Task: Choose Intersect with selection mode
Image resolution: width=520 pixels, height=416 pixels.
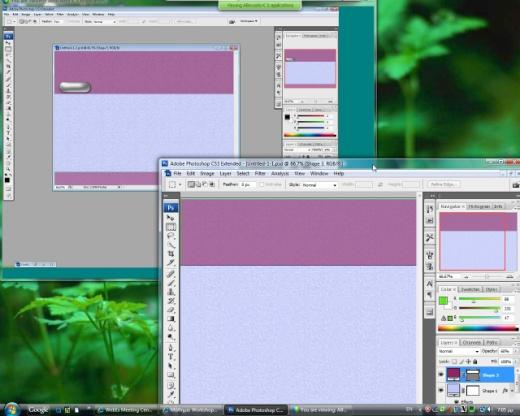Action: (212, 184)
